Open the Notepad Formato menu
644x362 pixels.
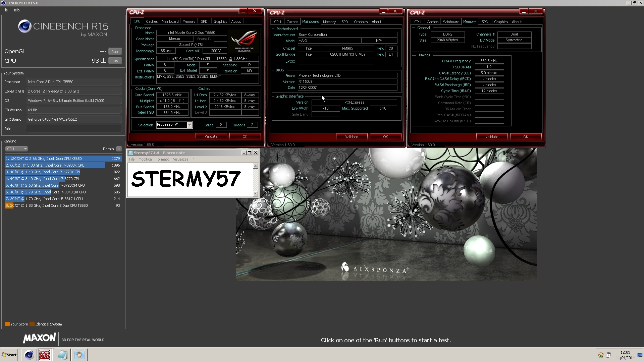162,159
